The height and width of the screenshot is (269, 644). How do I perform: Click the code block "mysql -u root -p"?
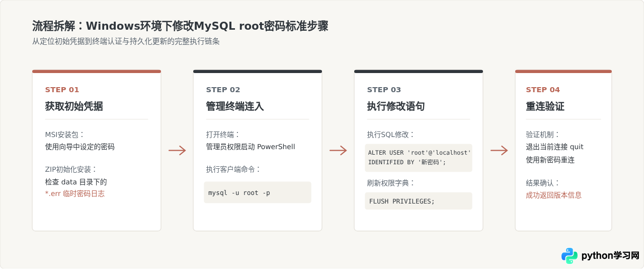tap(258, 192)
